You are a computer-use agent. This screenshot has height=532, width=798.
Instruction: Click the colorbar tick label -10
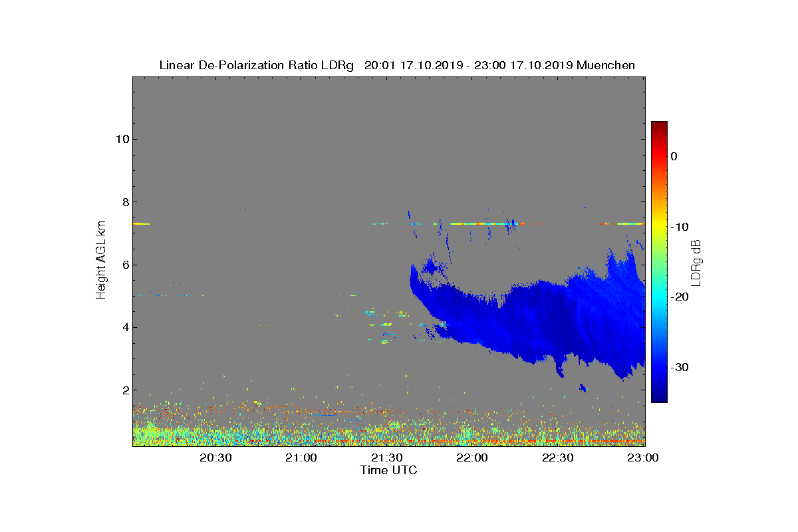pyautogui.click(x=679, y=227)
